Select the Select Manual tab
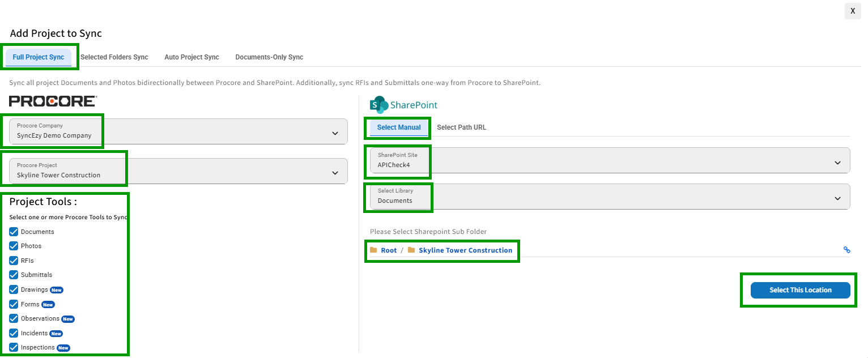This screenshot has height=358, width=868. 399,127
